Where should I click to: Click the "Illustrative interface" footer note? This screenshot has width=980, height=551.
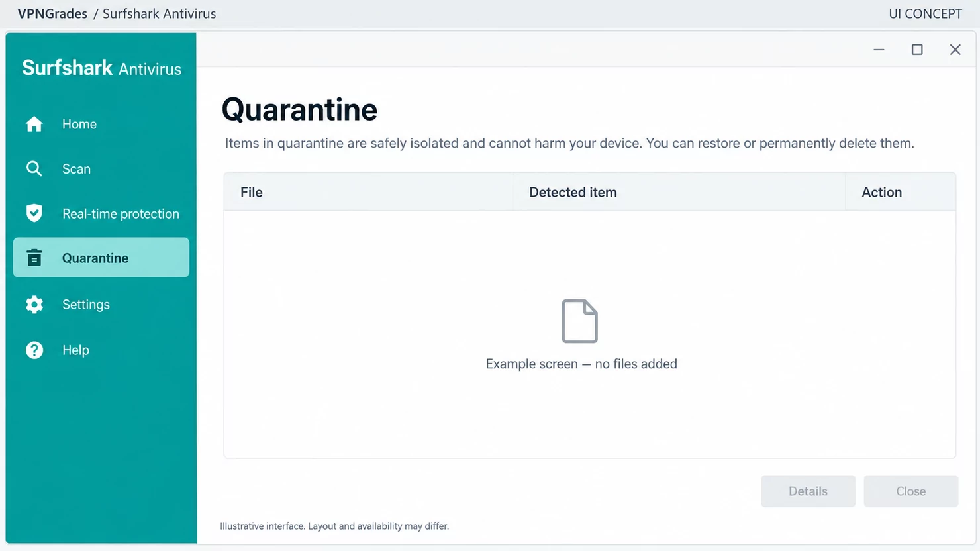click(x=334, y=526)
